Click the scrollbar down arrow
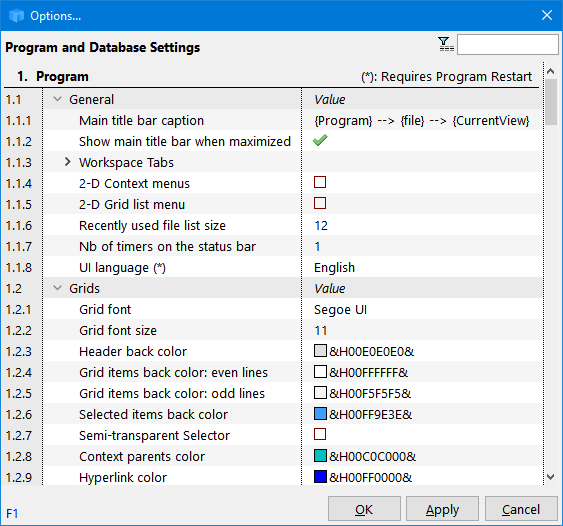 [550, 477]
